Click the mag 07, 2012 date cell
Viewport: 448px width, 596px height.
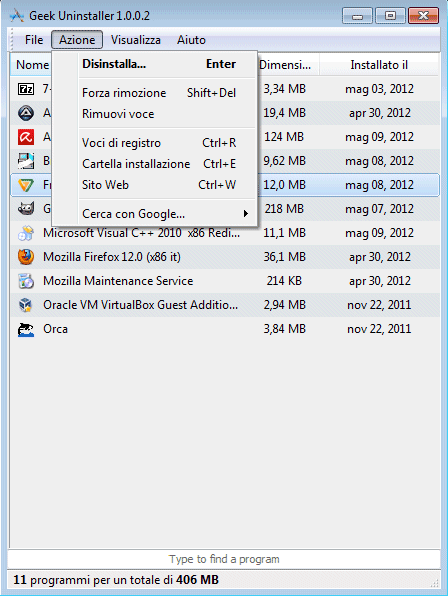pyautogui.click(x=379, y=209)
